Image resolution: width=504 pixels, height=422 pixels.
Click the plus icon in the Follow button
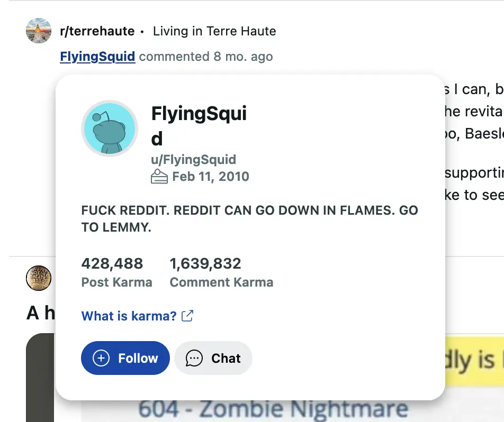(x=101, y=358)
